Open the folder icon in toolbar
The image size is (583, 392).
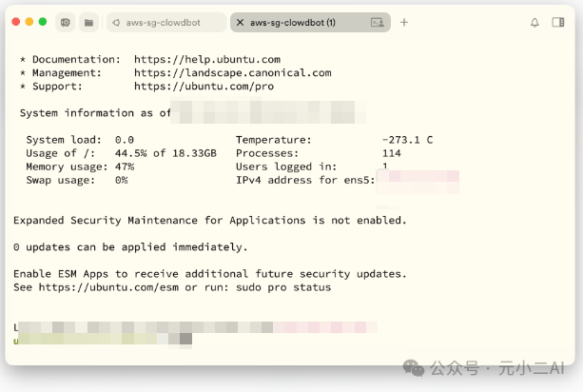(x=88, y=23)
